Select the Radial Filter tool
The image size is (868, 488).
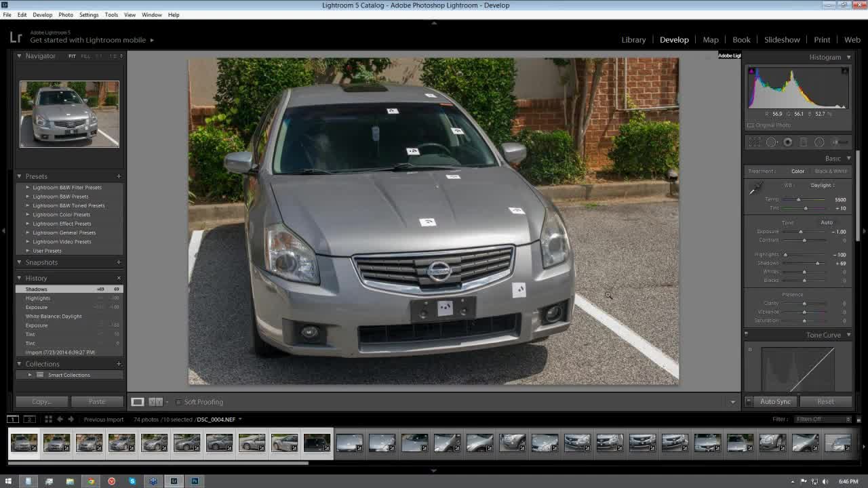[x=819, y=142]
